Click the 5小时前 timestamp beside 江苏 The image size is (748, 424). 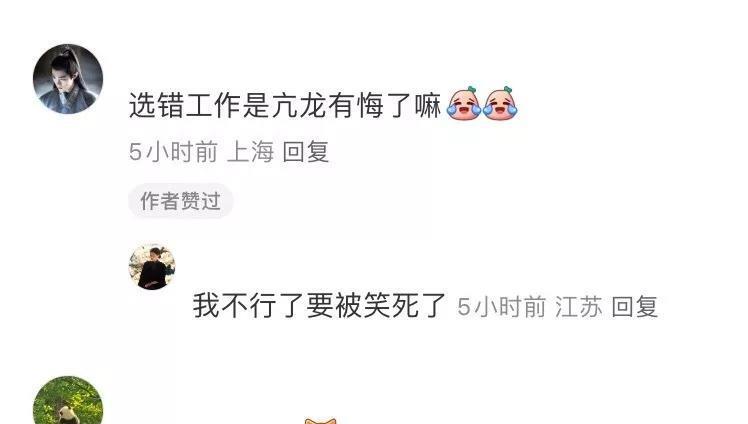pos(501,306)
